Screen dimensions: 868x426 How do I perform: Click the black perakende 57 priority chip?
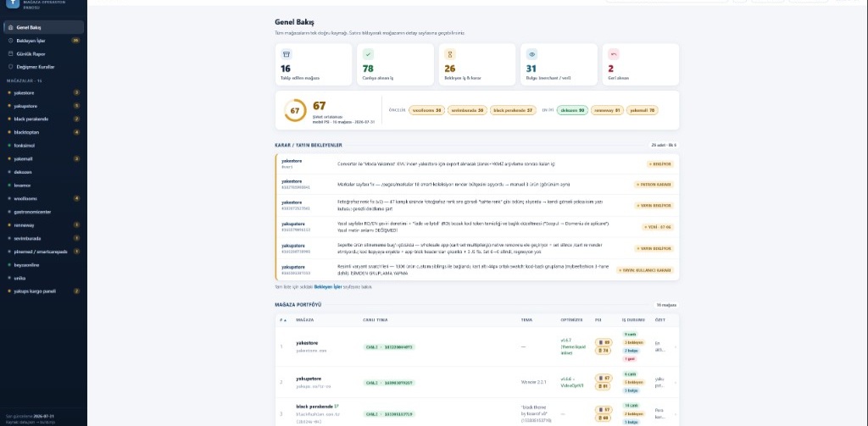click(x=513, y=110)
